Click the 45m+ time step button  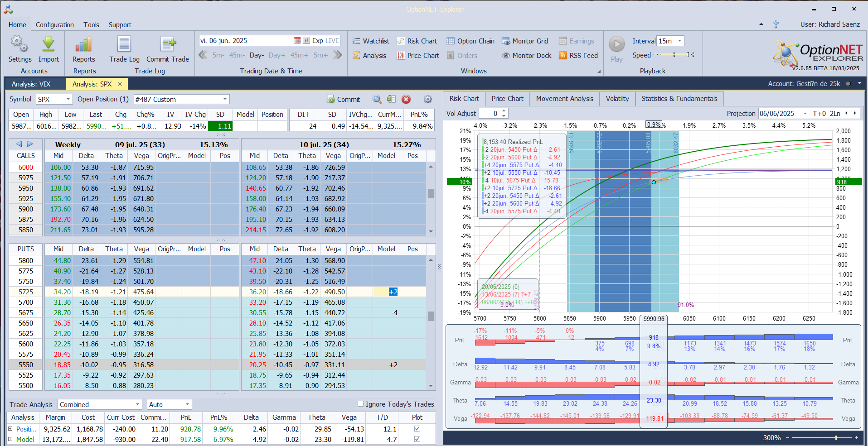tap(299, 55)
